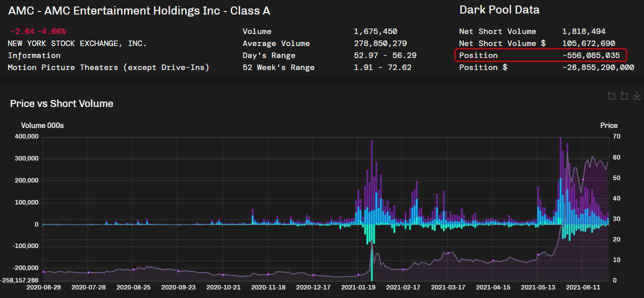Select Net Short Volume value 1,818,494
Screen dimensions: 644x298
(584, 31)
